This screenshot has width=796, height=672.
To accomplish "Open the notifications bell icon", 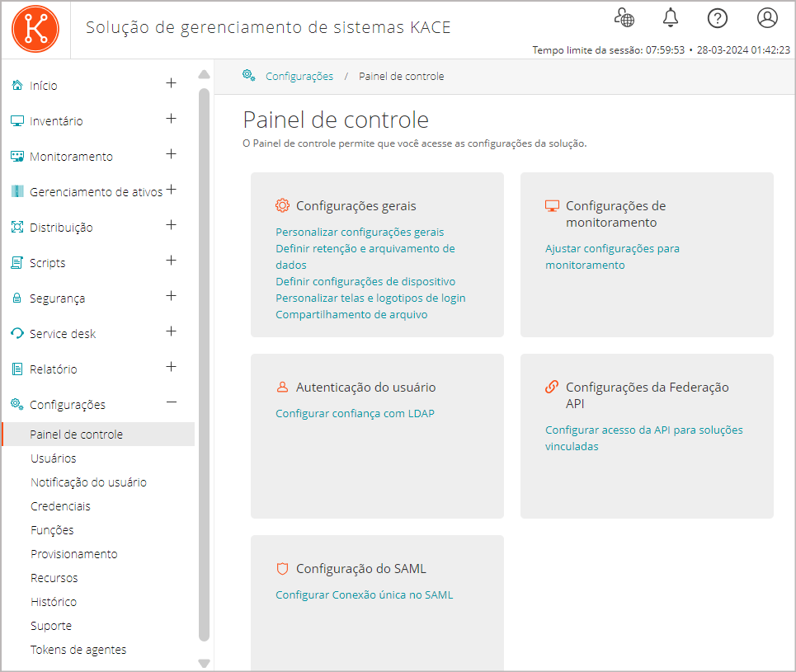I will pyautogui.click(x=670, y=17).
